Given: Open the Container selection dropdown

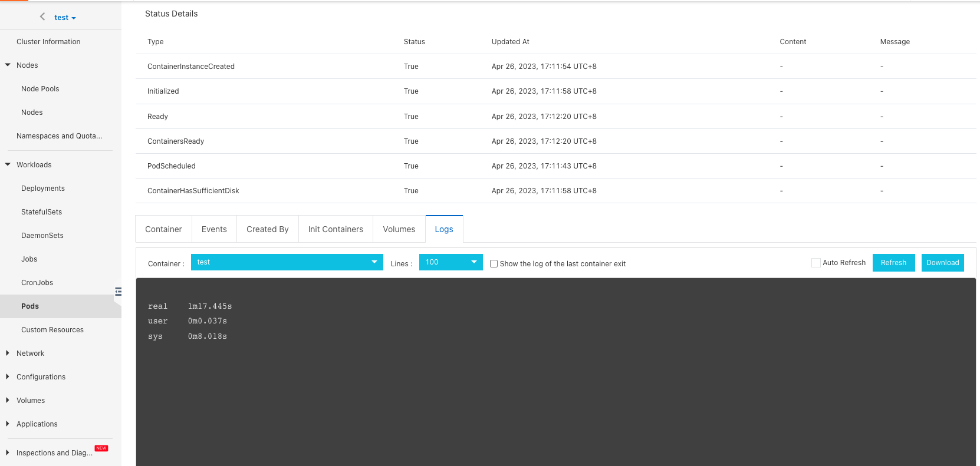Looking at the screenshot, I should point(287,262).
